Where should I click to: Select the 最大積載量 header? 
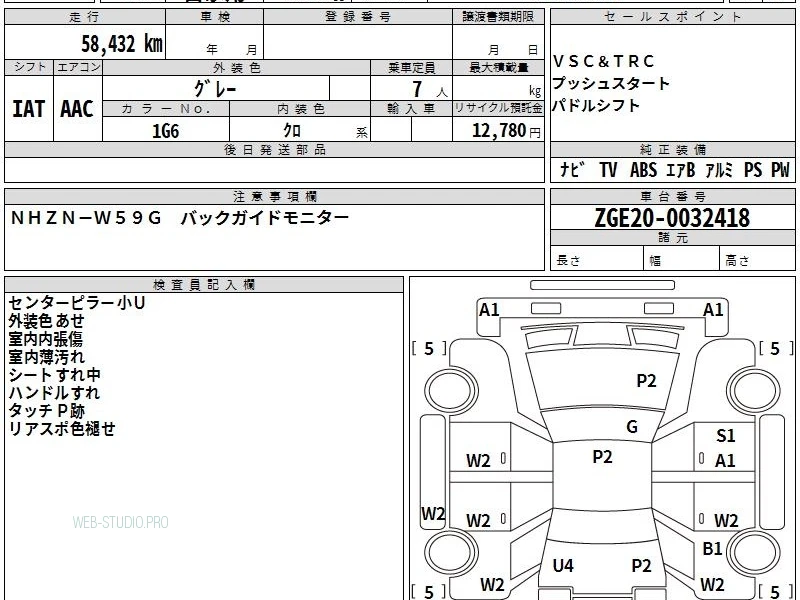(x=498, y=67)
